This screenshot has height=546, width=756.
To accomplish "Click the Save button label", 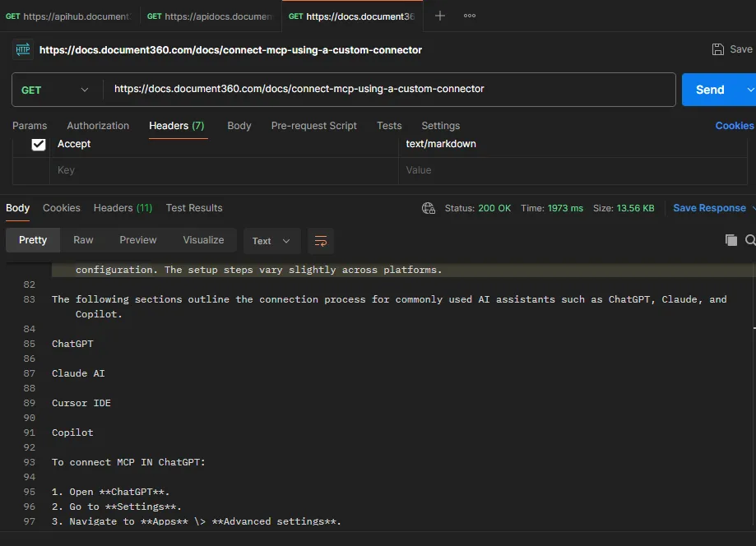I will (x=741, y=49).
